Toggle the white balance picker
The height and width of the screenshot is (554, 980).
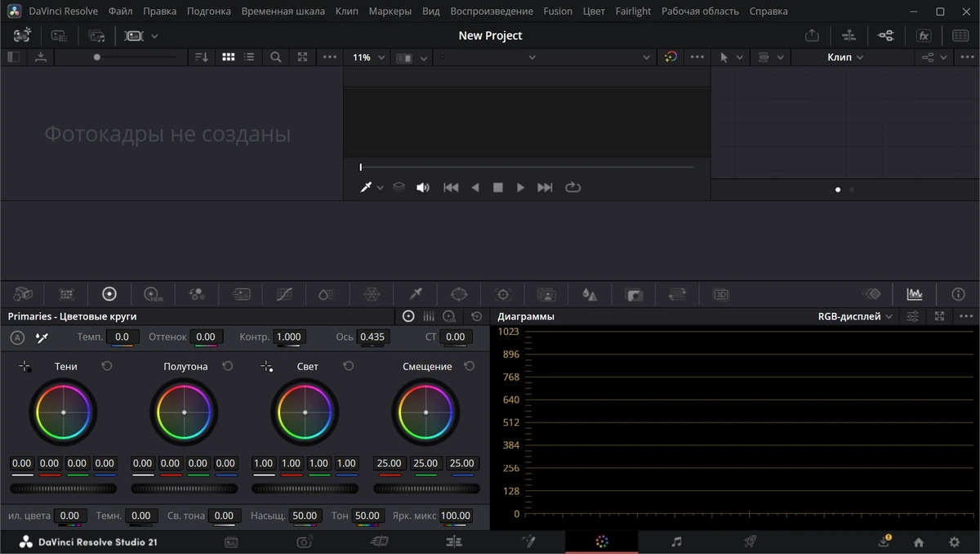[x=42, y=337]
